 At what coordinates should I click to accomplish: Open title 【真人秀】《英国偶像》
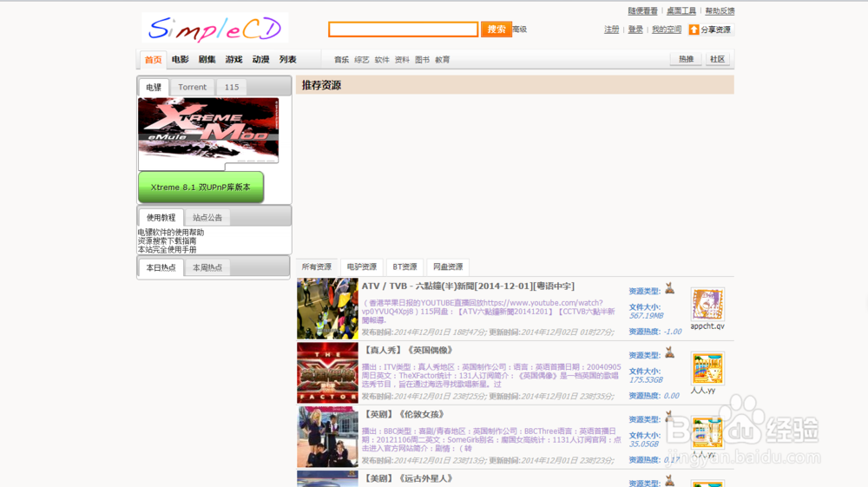pos(408,351)
